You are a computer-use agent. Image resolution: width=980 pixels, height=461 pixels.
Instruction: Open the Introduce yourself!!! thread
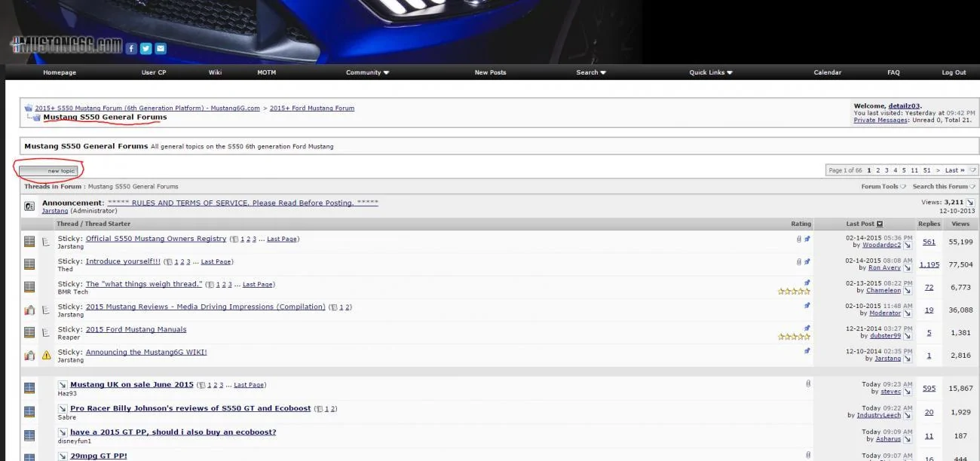point(123,261)
